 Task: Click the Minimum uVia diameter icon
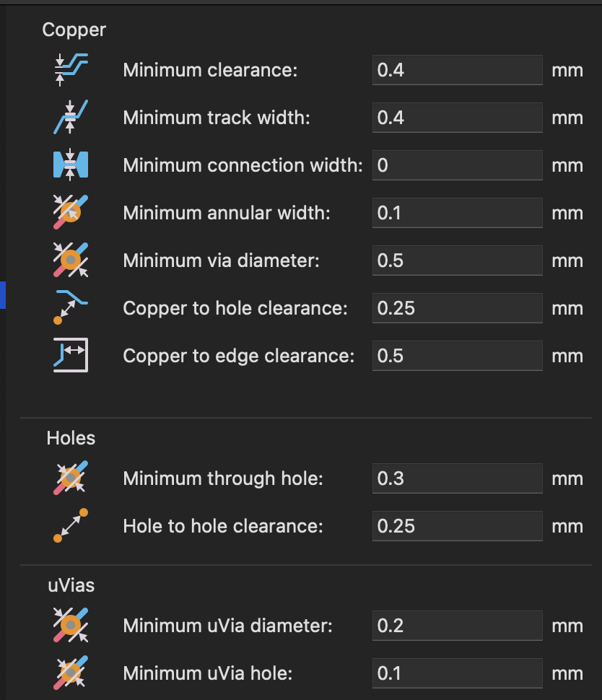(x=71, y=626)
